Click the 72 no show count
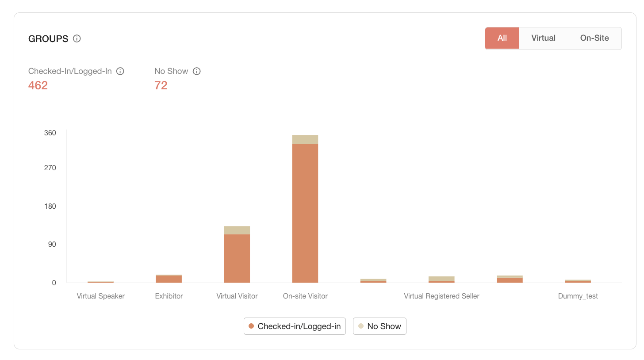This screenshot has width=644, height=360. [161, 85]
